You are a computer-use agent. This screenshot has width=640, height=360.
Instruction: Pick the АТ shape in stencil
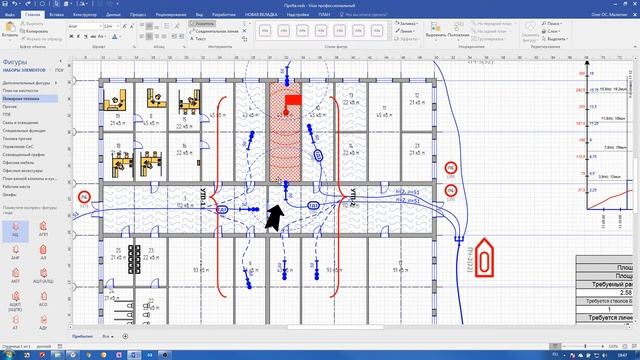pos(16,322)
